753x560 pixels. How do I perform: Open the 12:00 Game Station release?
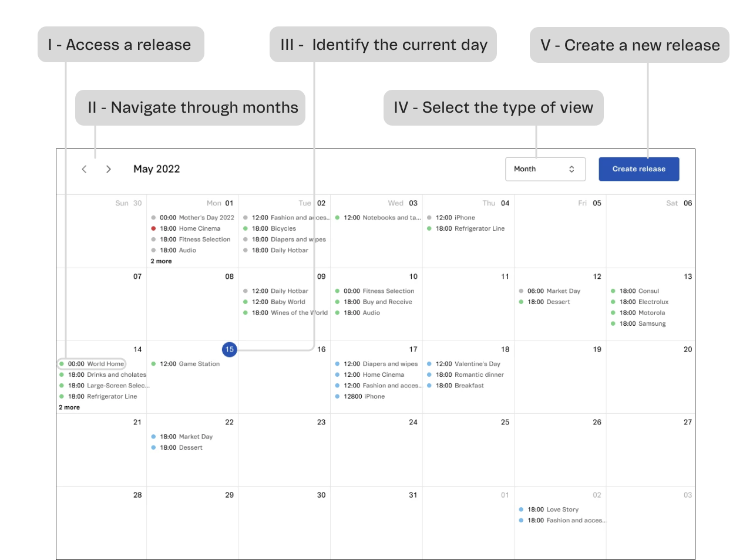pyautogui.click(x=189, y=364)
